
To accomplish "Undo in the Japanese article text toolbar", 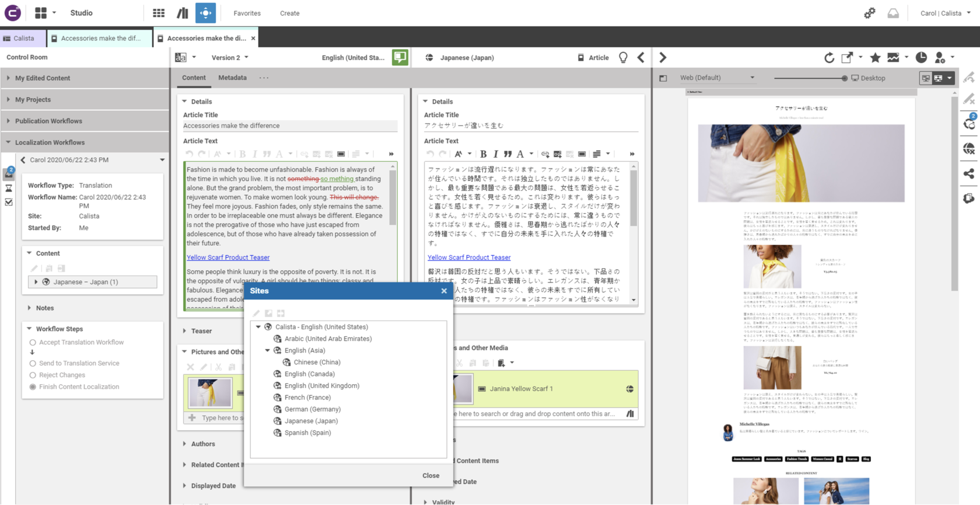I will pos(430,154).
